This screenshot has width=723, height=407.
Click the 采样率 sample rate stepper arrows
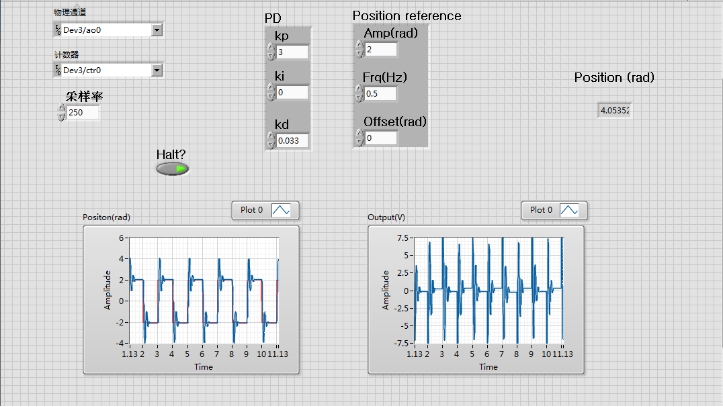tap(62, 113)
